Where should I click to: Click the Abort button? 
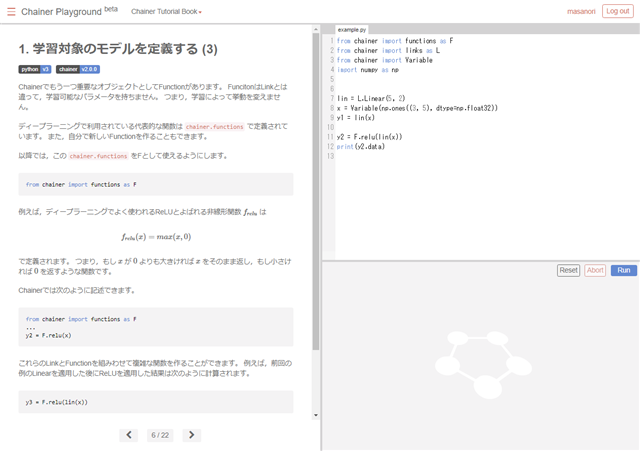pos(595,270)
